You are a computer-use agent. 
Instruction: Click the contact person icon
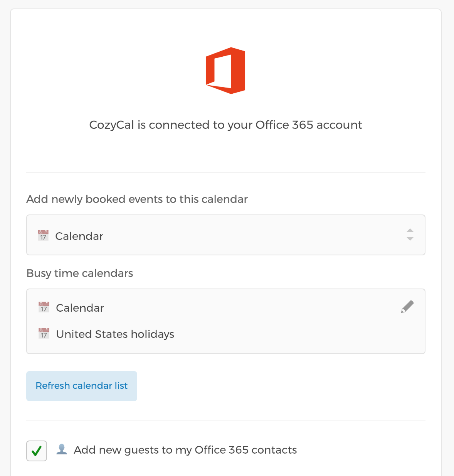point(62,449)
